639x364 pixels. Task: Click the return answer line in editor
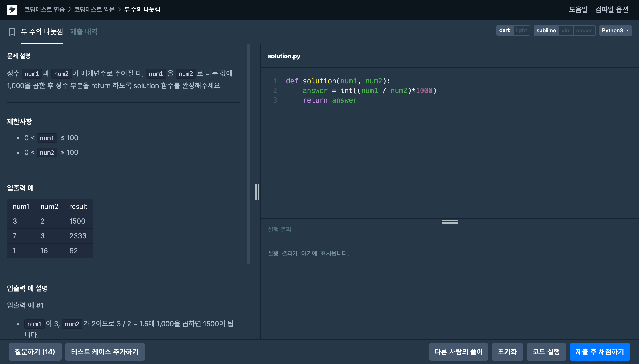(x=330, y=100)
